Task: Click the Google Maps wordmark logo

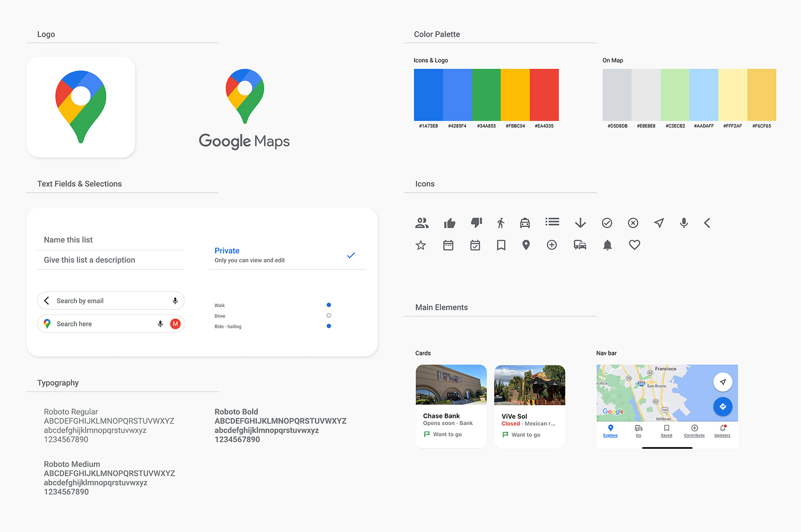Action: click(x=244, y=141)
